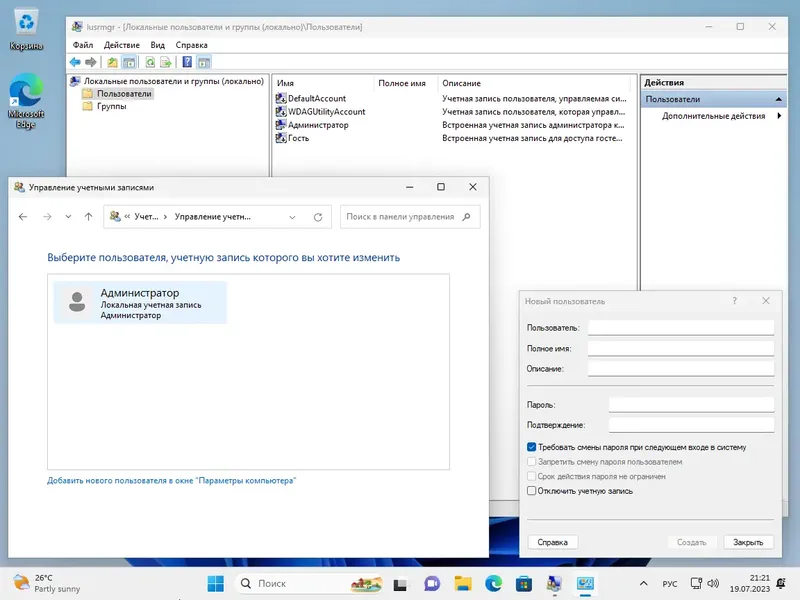This screenshot has height=600, width=800.
Task: Expand address bar history dropdown
Action: tap(292, 217)
